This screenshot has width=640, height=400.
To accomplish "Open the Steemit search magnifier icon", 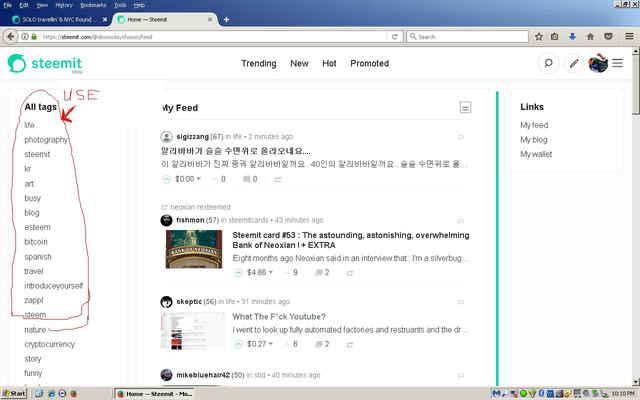I will (x=548, y=63).
